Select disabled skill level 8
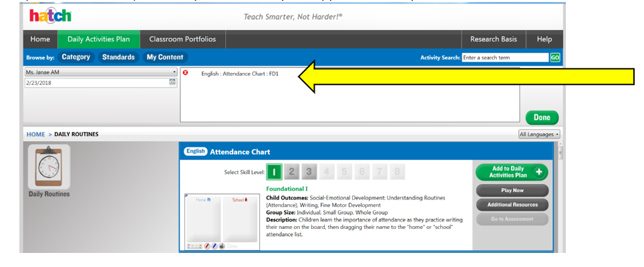Screen dimensions: 644x267 pyautogui.click(x=397, y=172)
